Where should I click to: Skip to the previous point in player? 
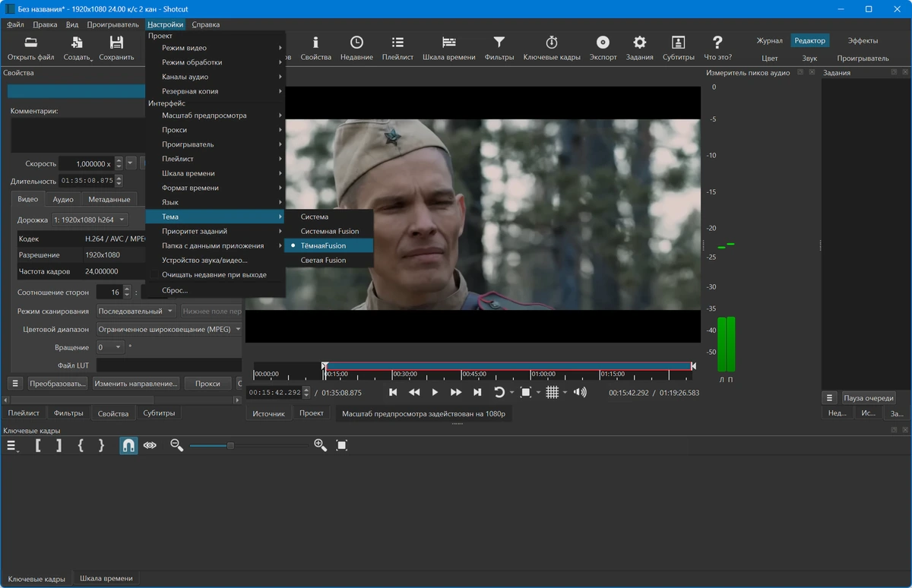393,392
